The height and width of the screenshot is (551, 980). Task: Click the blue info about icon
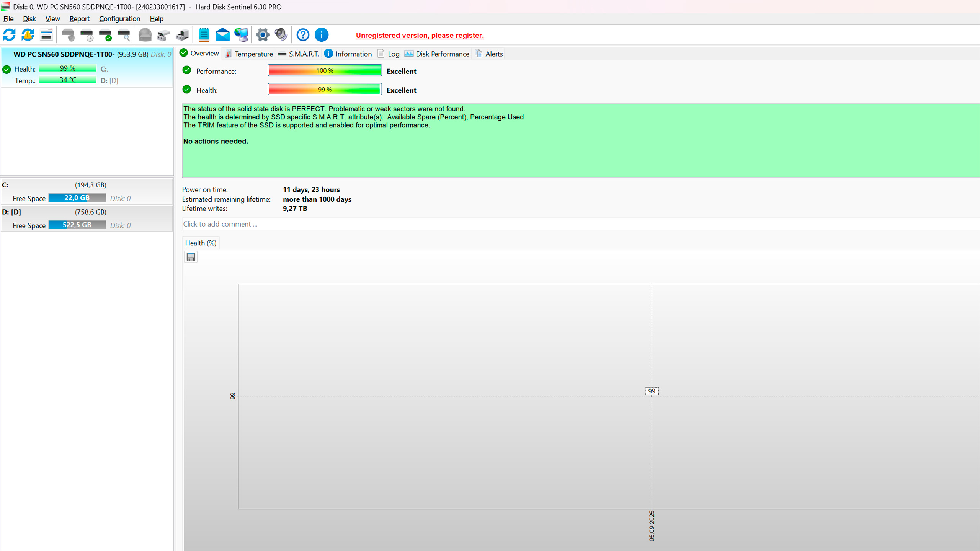click(x=322, y=35)
